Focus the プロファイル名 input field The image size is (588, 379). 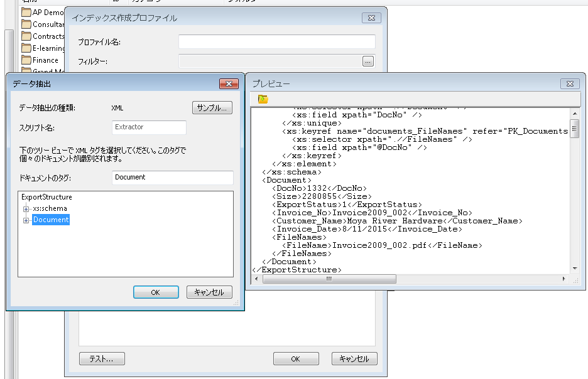coord(277,41)
